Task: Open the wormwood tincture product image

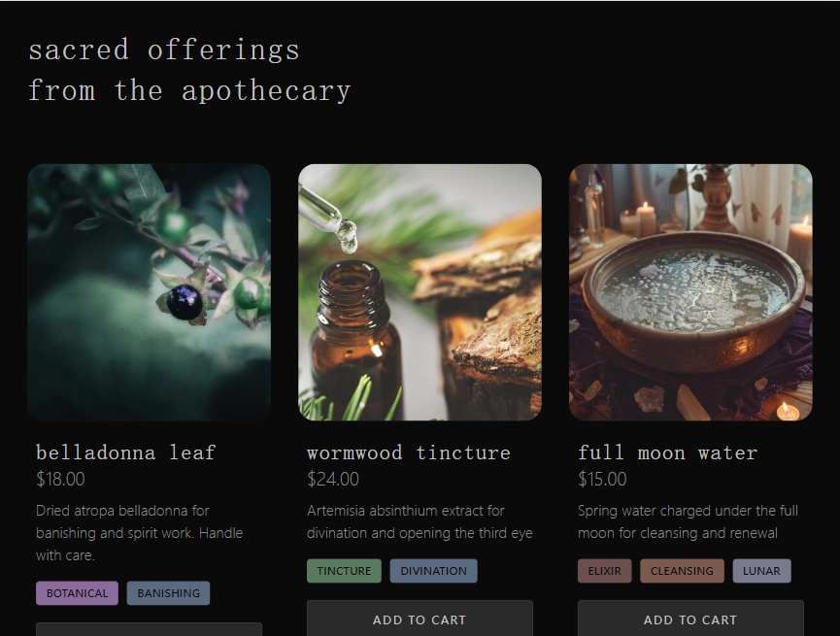Action: [420, 291]
